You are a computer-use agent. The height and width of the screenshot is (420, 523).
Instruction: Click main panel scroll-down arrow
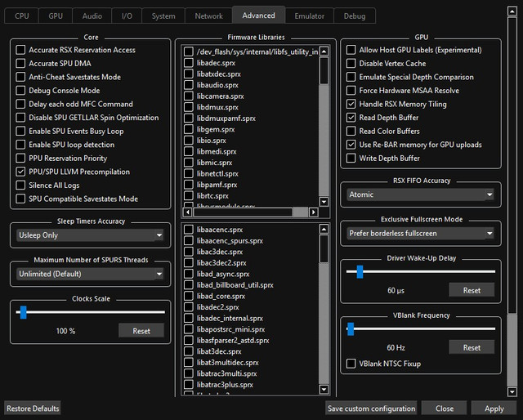coord(512,391)
